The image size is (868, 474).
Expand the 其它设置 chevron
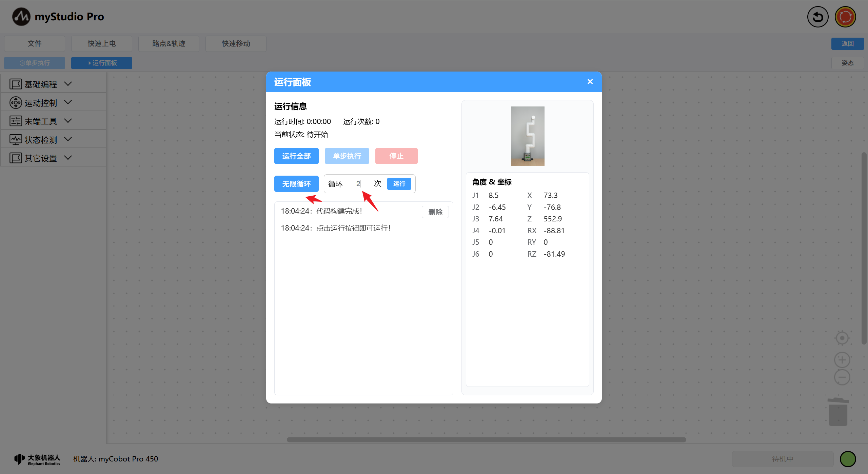(68, 158)
